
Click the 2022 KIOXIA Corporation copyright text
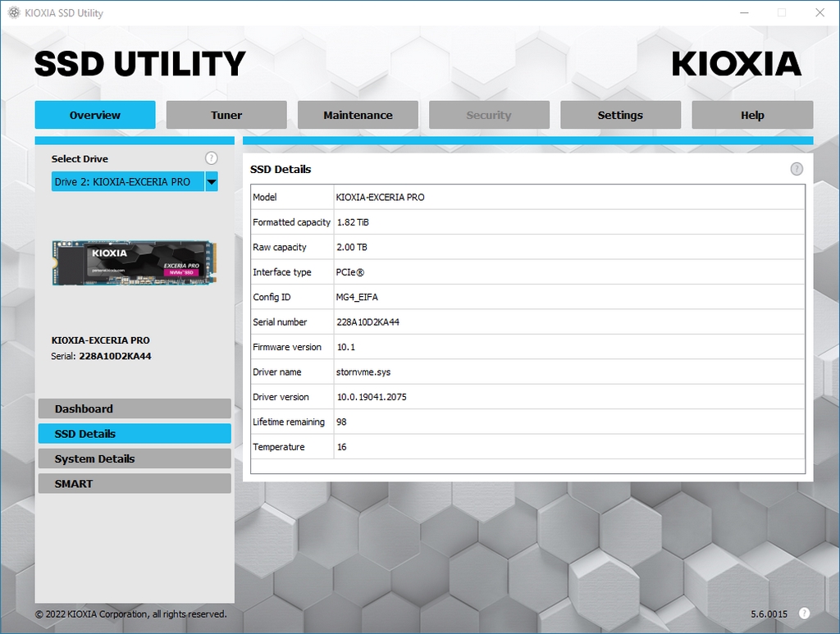131,614
